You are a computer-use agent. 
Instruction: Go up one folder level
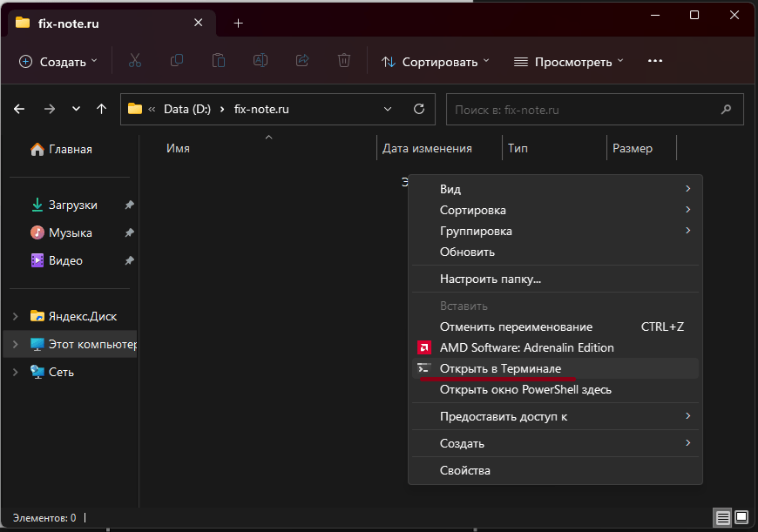[x=102, y=109]
